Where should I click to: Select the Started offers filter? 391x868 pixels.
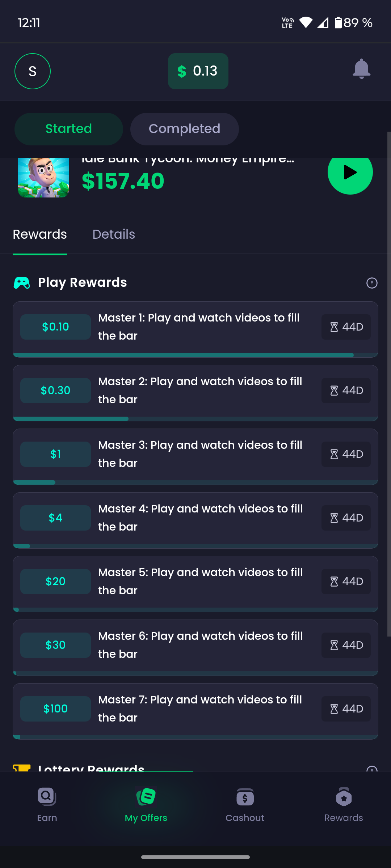[x=69, y=129]
